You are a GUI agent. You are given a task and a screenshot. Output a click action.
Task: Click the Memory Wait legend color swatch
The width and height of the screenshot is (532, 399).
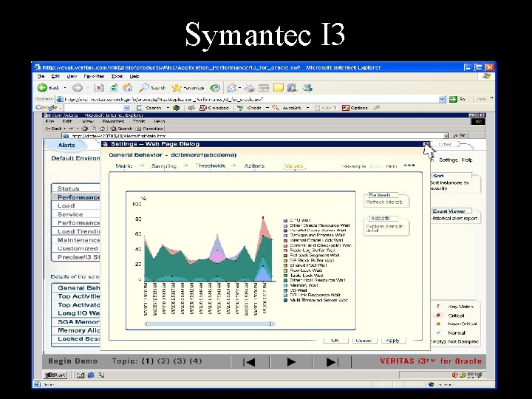click(285, 285)
